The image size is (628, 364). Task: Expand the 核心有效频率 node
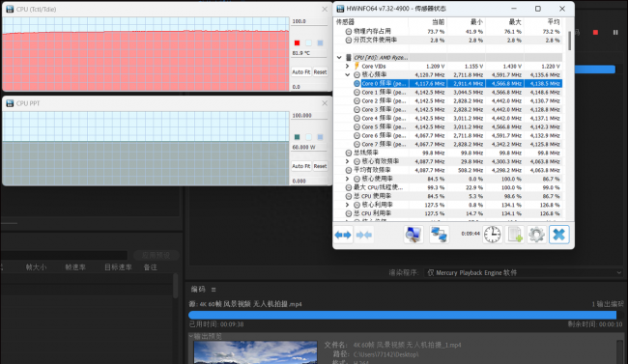tap(347, 161)
